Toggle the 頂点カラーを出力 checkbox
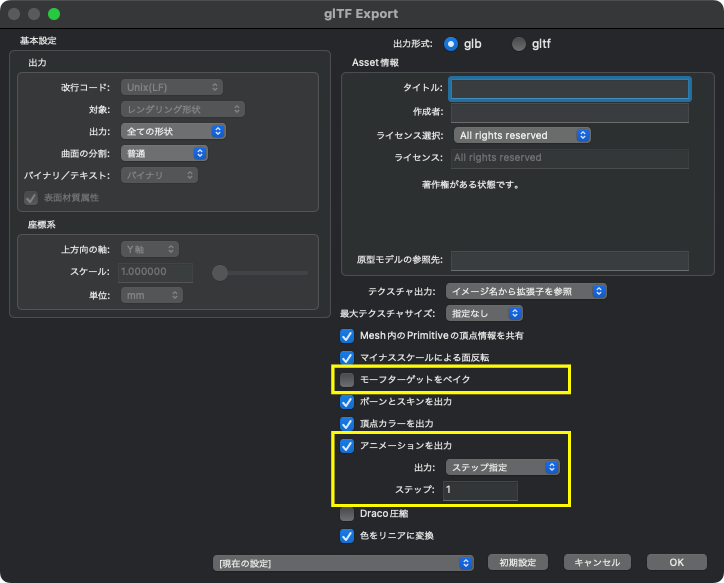Screen dimensions: 724x583 [x=347, y=424]
